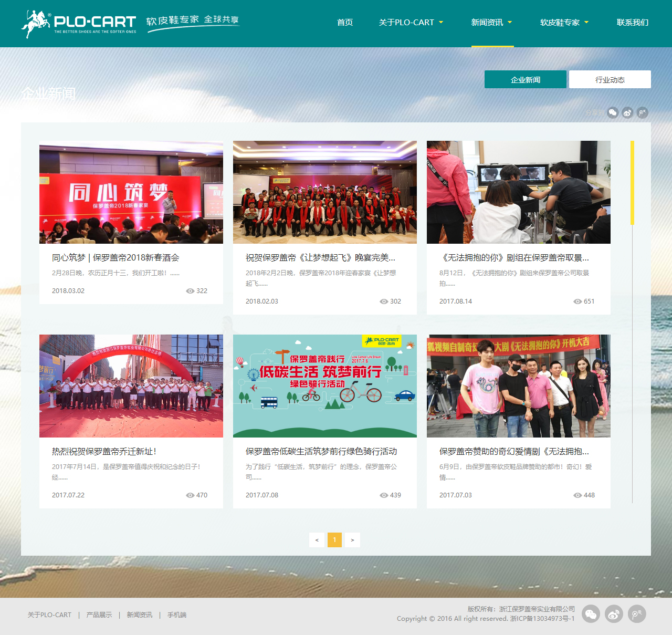
Task: Select page 1 in pagination
Action: [x=334, y=540]
